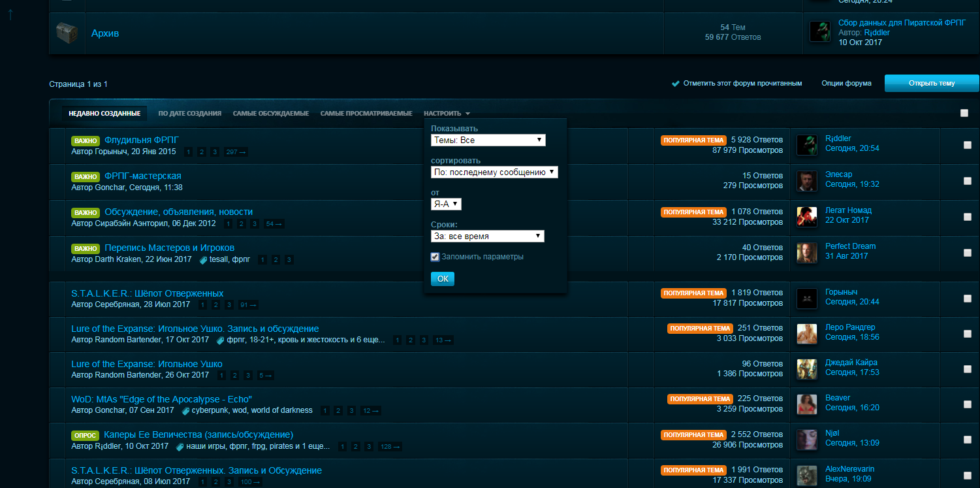Click the scroll-to-top arrow on left edge
This screenshot has width=980, height=488.
[x=10, y=14]
